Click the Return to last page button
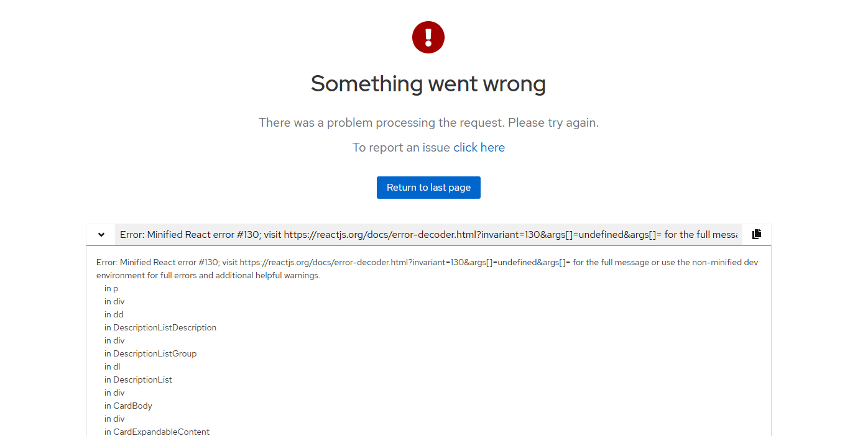The width and height of the screenshot is (868, 436). [x=428, y=188]
